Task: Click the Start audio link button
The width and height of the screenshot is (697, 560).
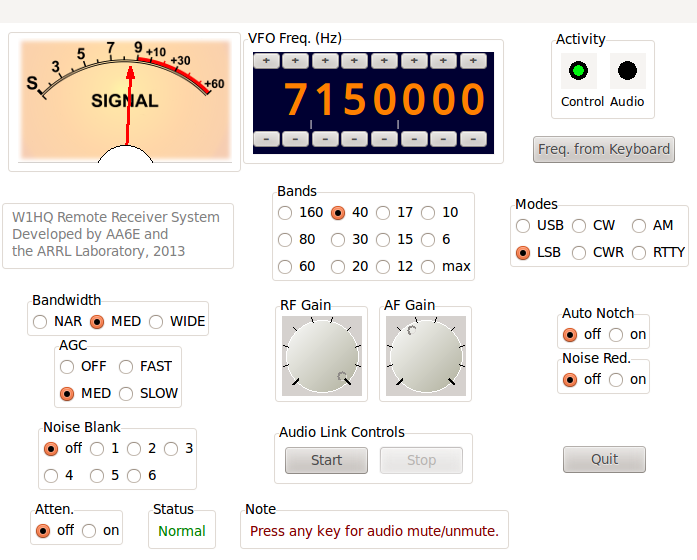Action: pyautogui.click(x=326, y=460)
